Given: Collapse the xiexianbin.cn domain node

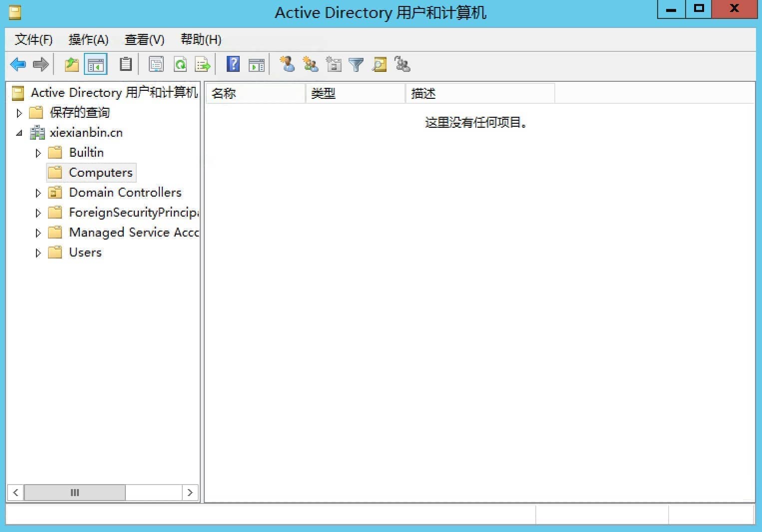Looking at the screenshot, I should pyautogui.click(x=19, y=133).
